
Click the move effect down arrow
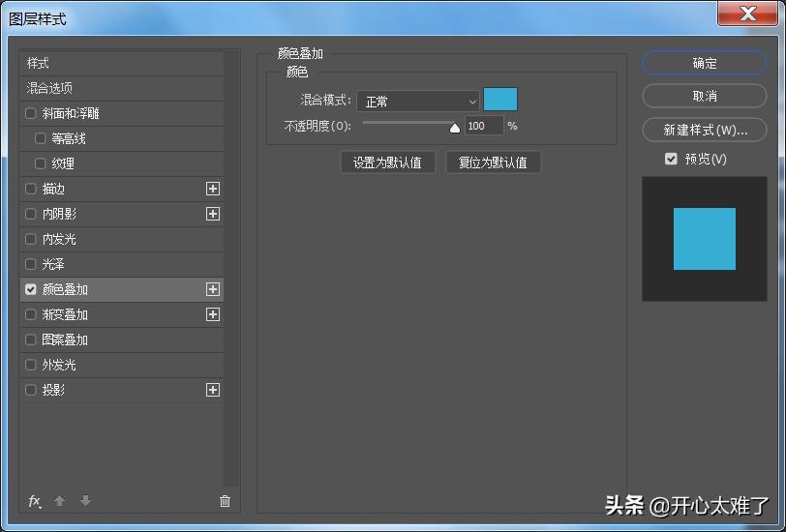(x=86, y=501)
